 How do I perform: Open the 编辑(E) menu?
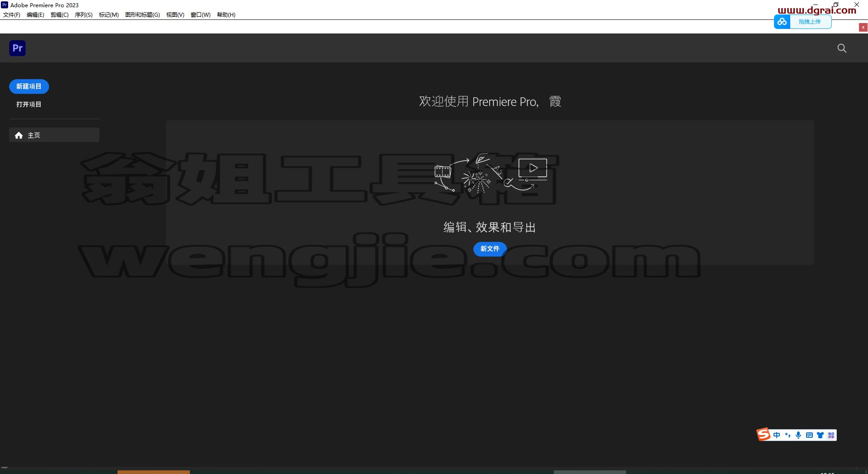coord(35,15)
